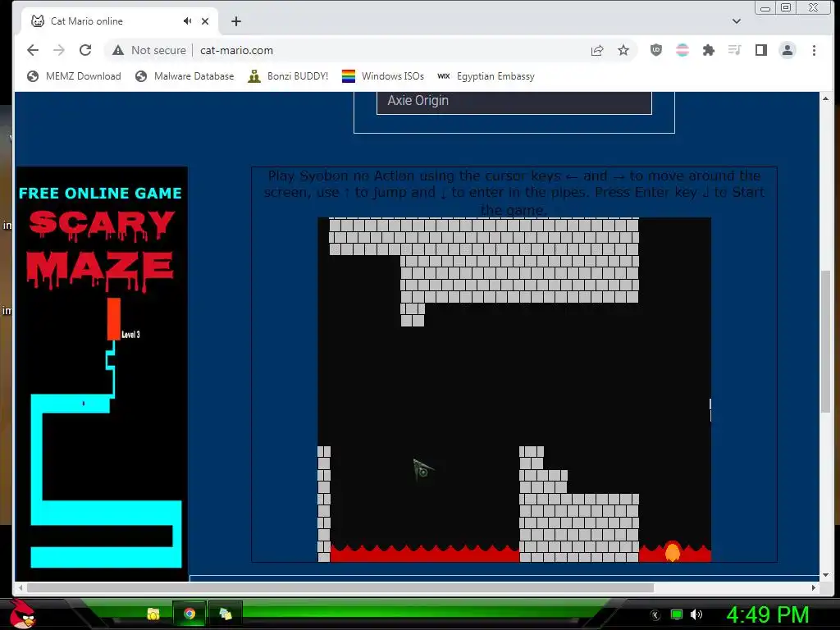
Task: Click the 4:49 PM clock
Action: 767,614
